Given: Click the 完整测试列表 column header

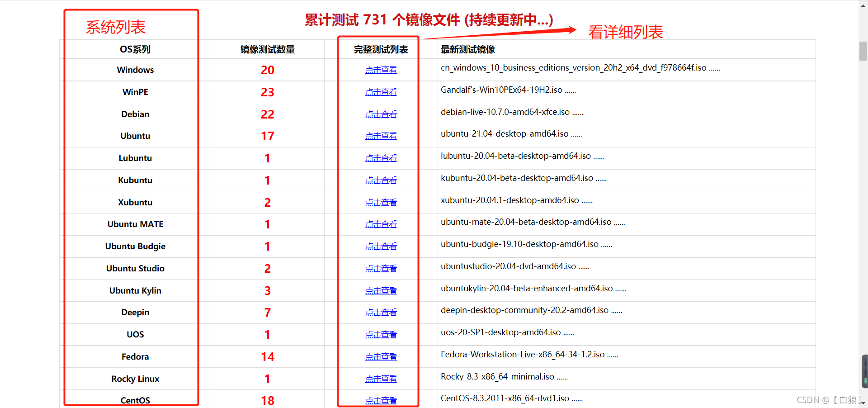Looking at the screenshot, I should [381, 49].
